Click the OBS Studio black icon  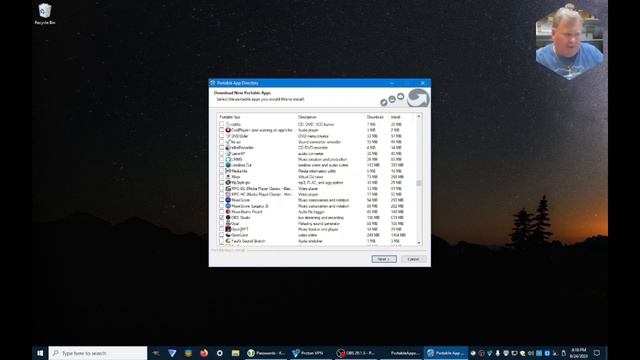tap(228, 218)
